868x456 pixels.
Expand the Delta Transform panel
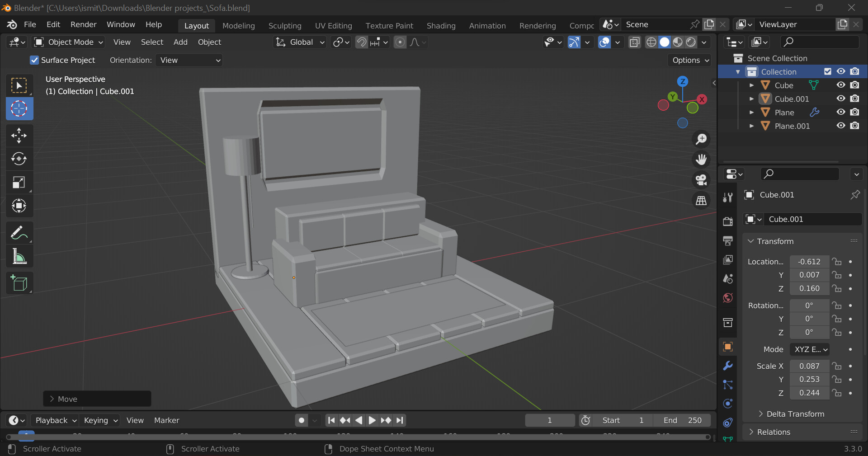(x=795, y=414)
